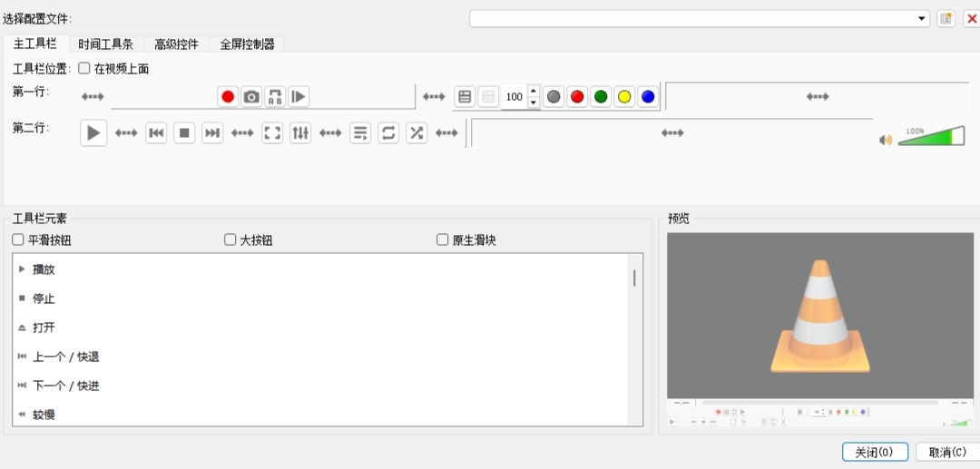980x469 pixels.
Task: Click the wide expanding spacer in second row
Action: (x=671, y=133)
